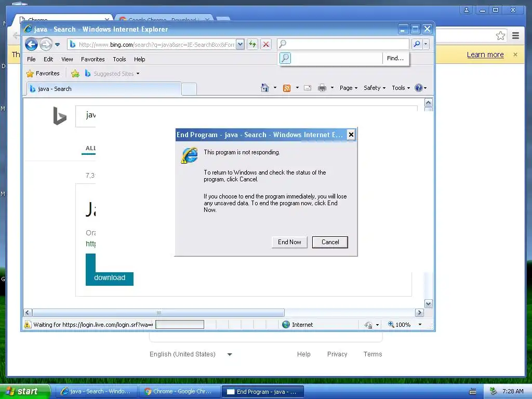Expand the zoom level dropdown arrow
The width and height of the screenshot is (532, 399).
[x=420, y=325]
